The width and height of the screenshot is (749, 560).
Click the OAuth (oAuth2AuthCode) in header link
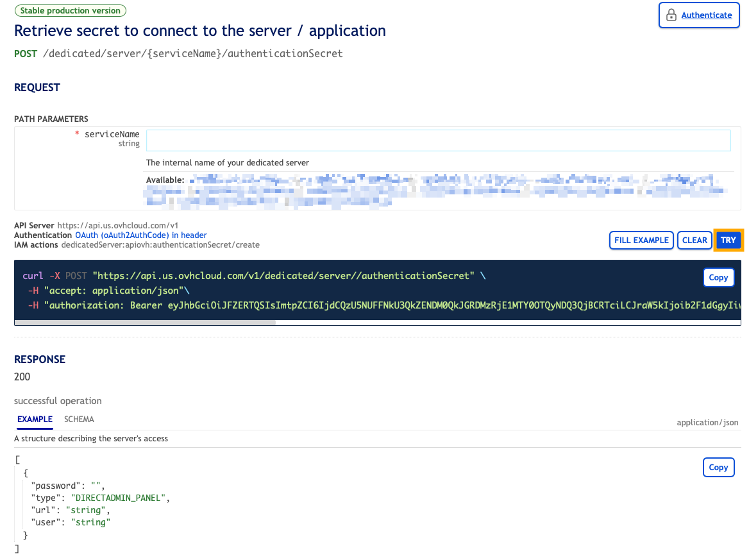click(141, 235)
